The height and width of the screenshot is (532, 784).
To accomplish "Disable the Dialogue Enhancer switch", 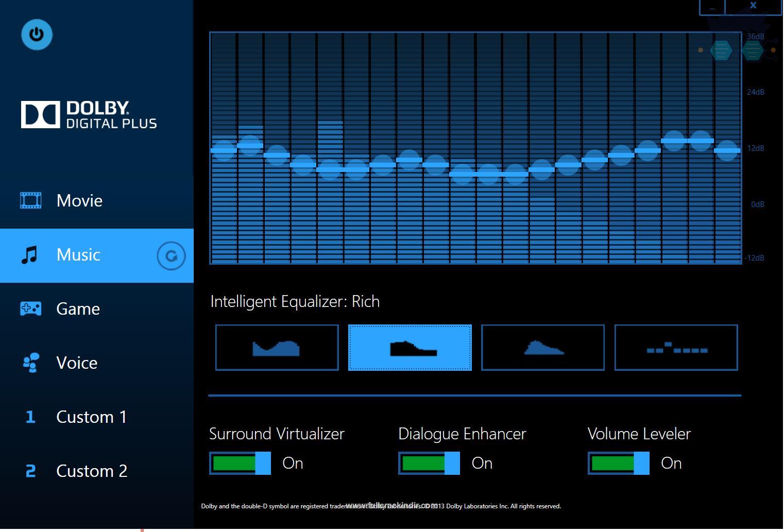I will click(x=429, y=463).
